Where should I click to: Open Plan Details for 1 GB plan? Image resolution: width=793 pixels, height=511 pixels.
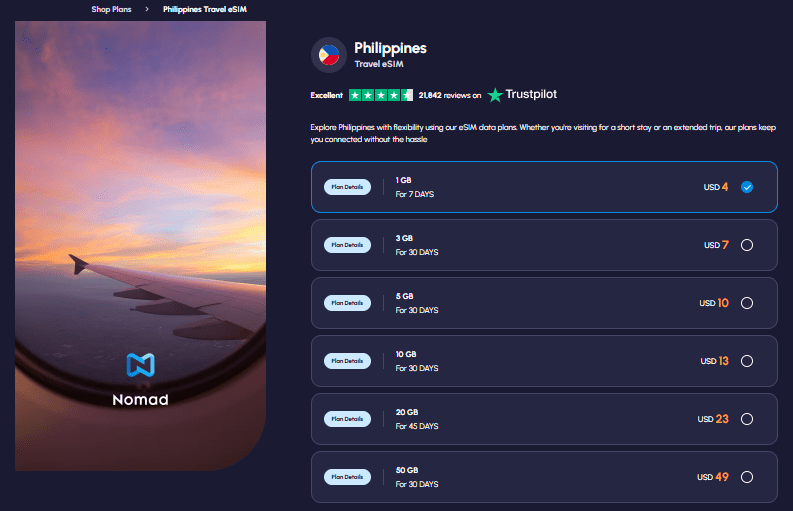[x=347, y=187]
